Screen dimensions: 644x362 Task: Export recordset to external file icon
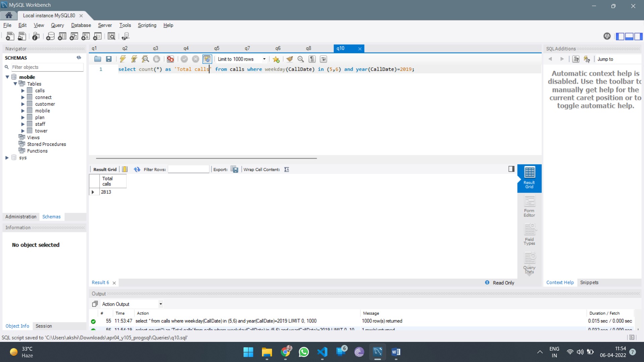pos(234,169)
